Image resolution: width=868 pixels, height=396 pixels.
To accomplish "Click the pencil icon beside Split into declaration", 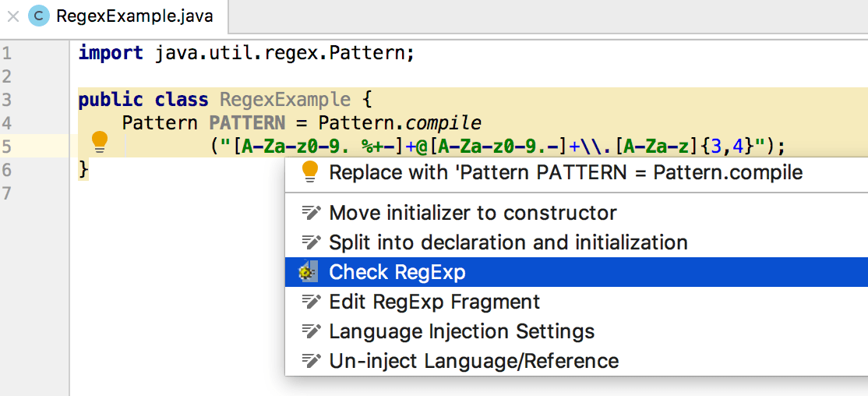I will (311, 242).
